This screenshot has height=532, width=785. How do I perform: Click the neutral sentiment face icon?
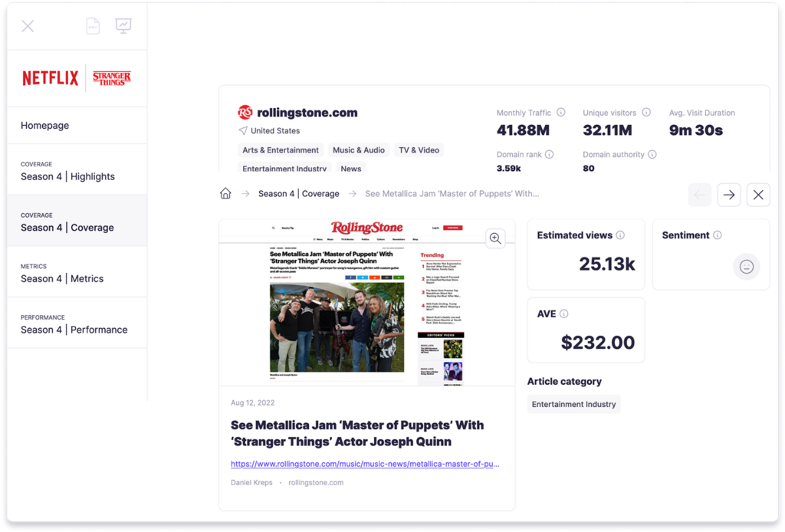tap(746, 267)
